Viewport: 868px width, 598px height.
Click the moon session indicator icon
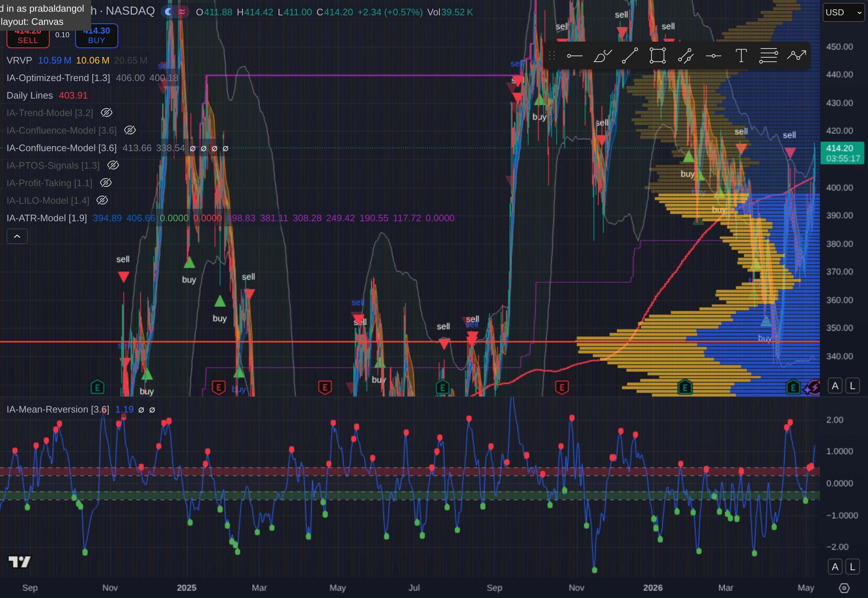(x=168, y=12)
